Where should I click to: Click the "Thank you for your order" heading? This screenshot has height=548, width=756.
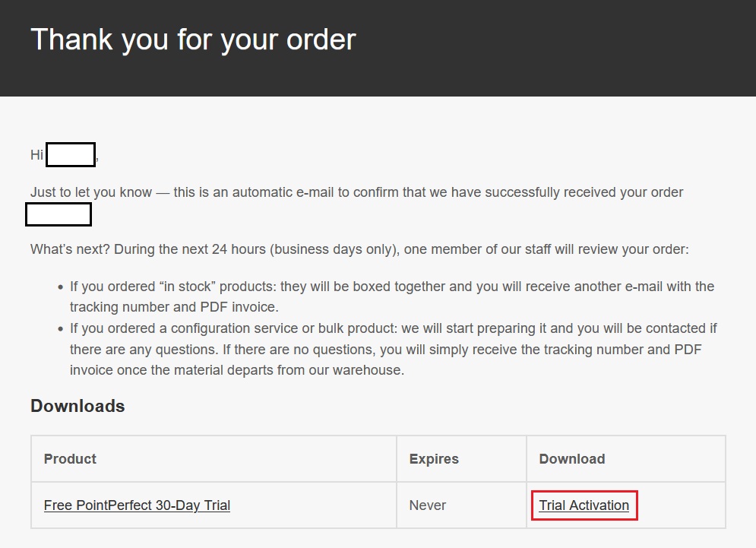coord(193,40)
